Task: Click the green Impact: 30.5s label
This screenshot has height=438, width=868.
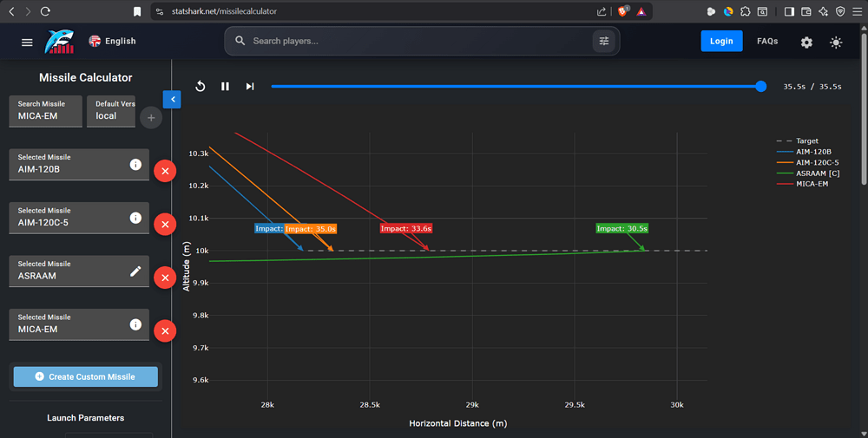Action: tap(621, 228)
